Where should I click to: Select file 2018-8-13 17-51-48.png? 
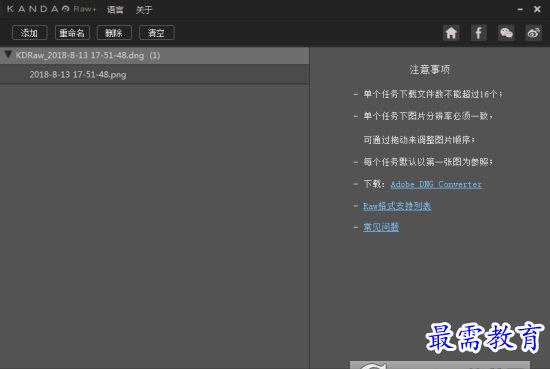154,74
